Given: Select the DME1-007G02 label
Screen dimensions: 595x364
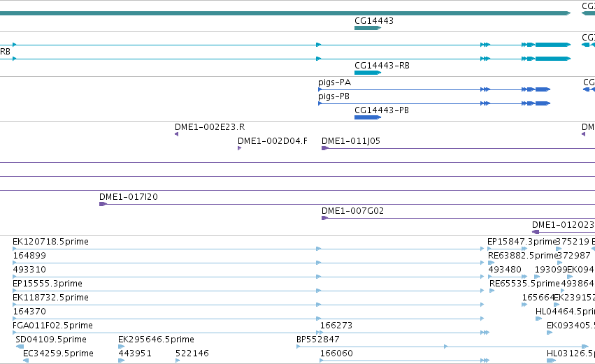Looking at the screenshot, I should point(352,211).
